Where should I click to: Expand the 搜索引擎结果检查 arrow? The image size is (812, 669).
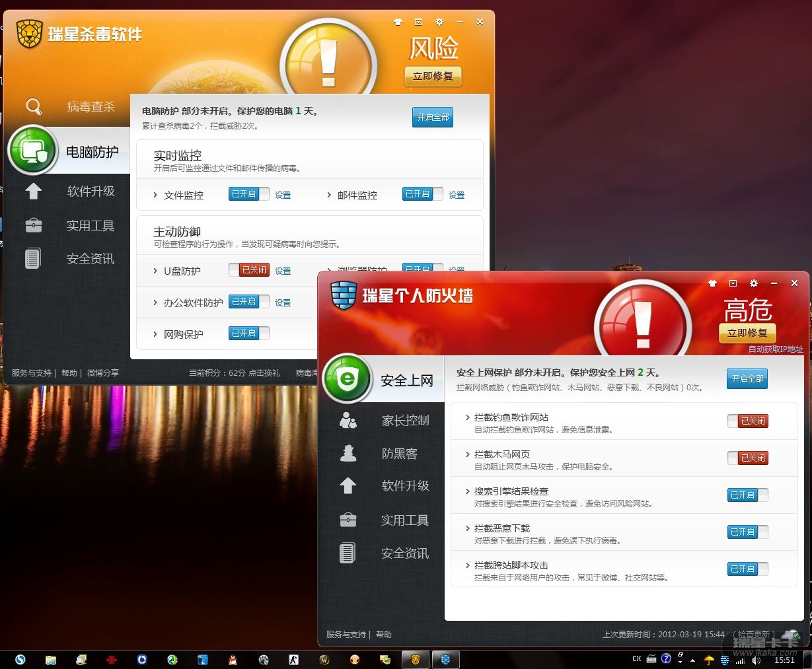[x=467, y=491]
